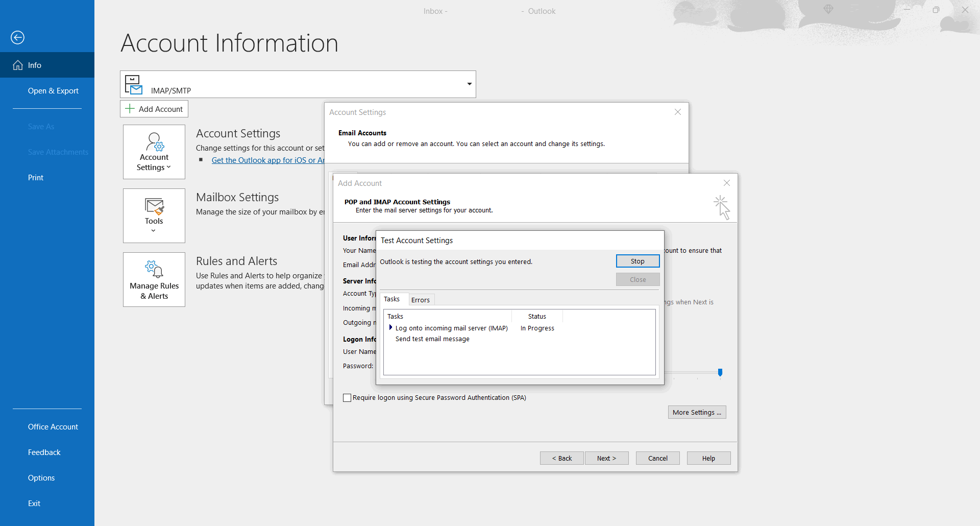Switch to the Errors tab
The height and width of the screenshot is (526, 980).
click(421, 300)
